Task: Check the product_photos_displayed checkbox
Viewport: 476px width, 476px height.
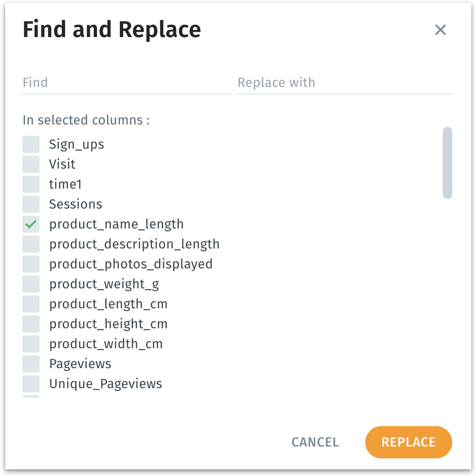Action: click(31, 264)
